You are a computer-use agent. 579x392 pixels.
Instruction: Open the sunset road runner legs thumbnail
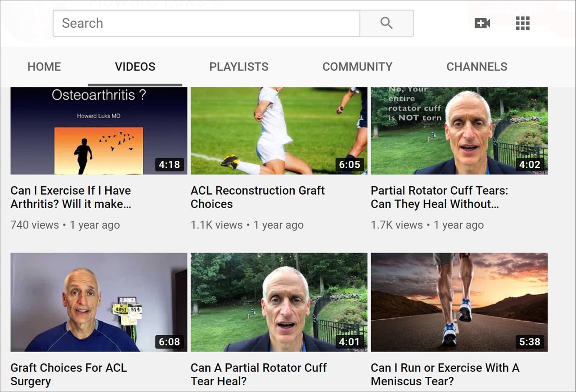[x=459, y=302]
